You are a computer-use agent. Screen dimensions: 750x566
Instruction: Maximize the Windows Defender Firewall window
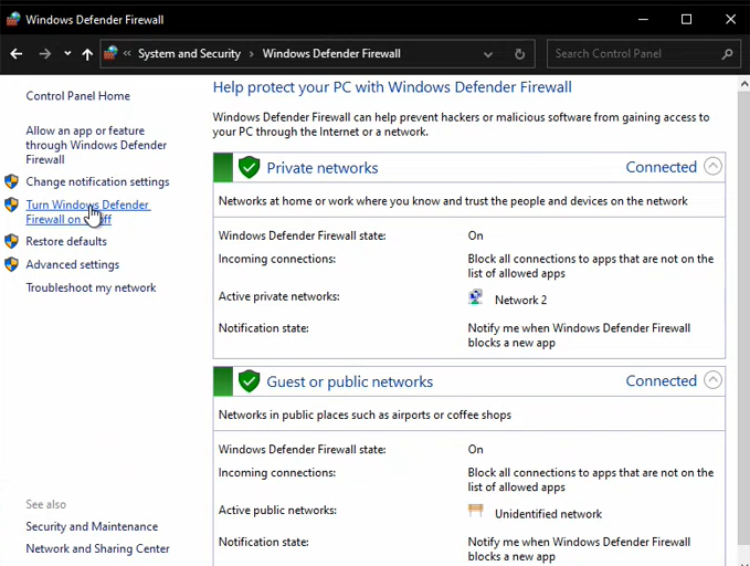(686, 19)
